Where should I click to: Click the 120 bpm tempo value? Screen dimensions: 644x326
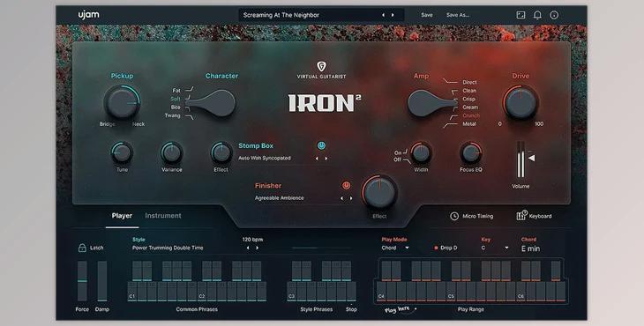coord(252,239)
